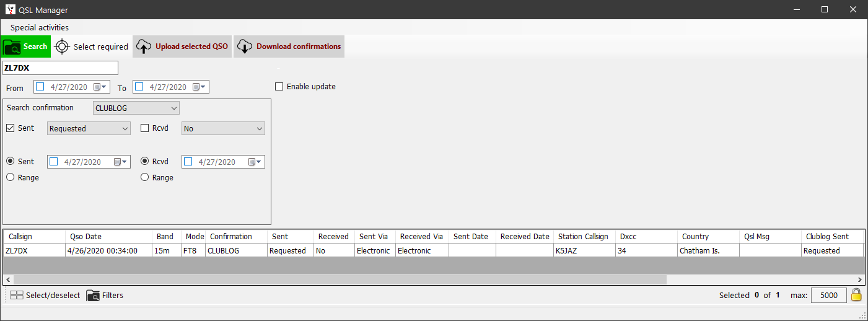
Task: Click the scroll left arrow of table
Action: coord(8,280)
